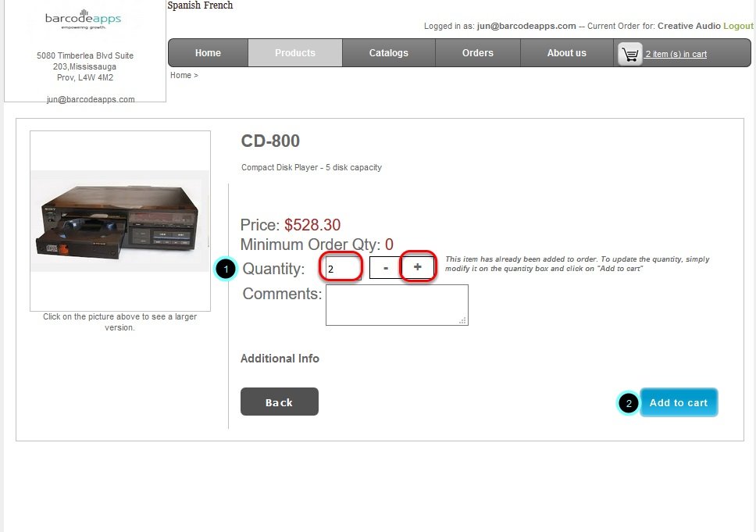
Task: Switch language to French
Action: click(x=217, y=5)
